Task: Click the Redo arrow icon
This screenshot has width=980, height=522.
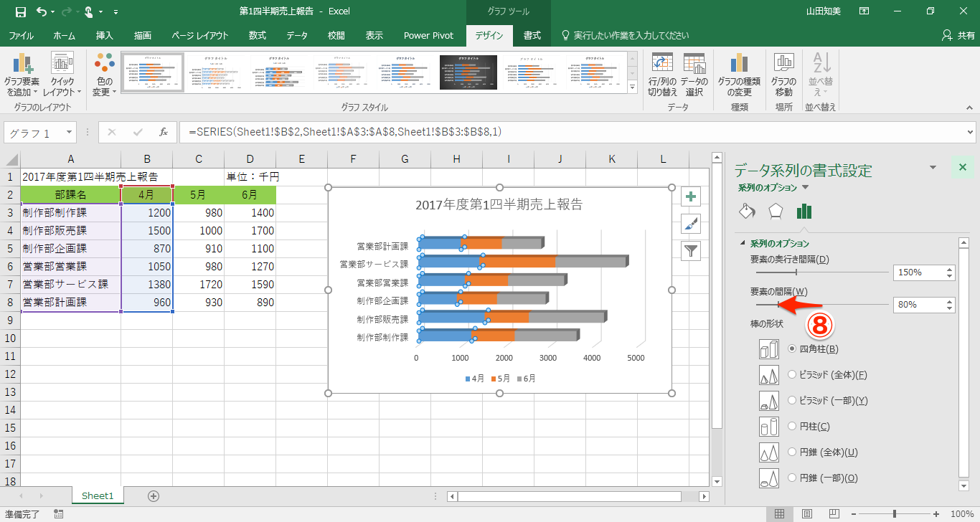Action: [x=67, y=11]
